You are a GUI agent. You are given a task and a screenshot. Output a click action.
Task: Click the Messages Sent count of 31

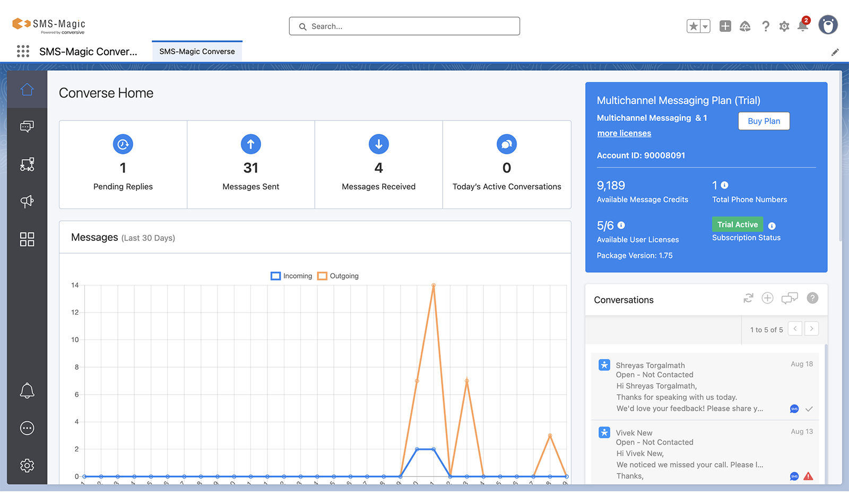click(x=251, y=168)
